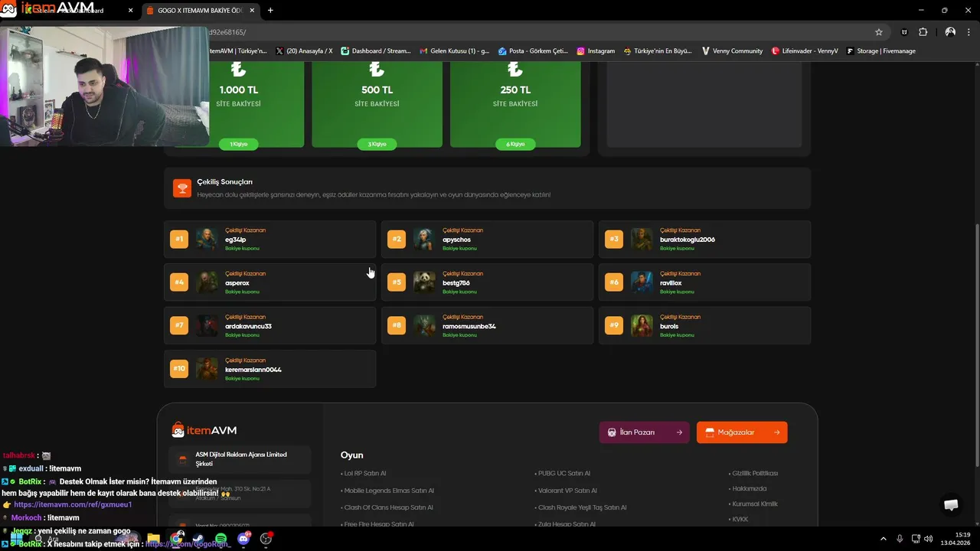This screenshot has height=551, width=980.
Task: Open the Venny Community bookmark
Action: point(732,51)
